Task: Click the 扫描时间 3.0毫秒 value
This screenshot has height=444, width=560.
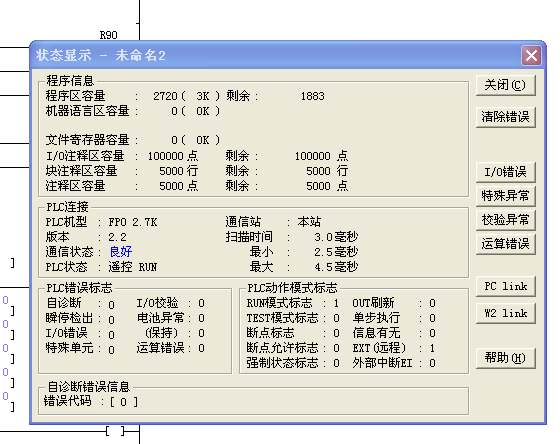Action: 336,237
